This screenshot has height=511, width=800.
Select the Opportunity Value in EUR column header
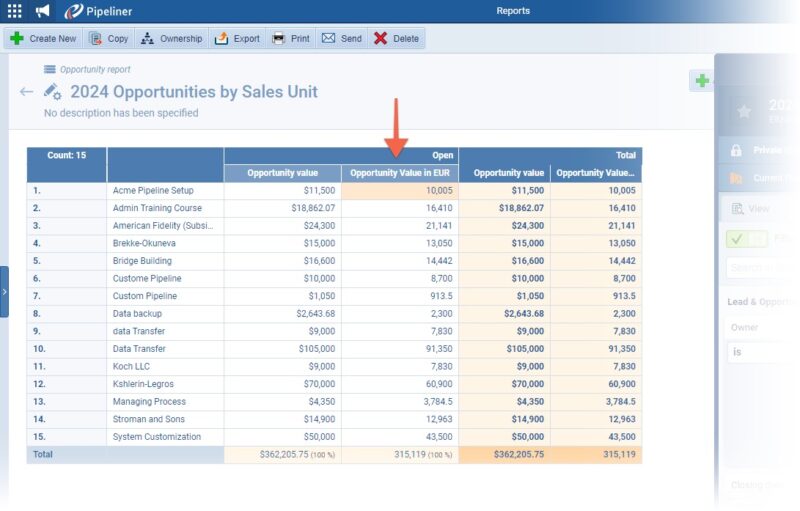(x=399, y=173)
